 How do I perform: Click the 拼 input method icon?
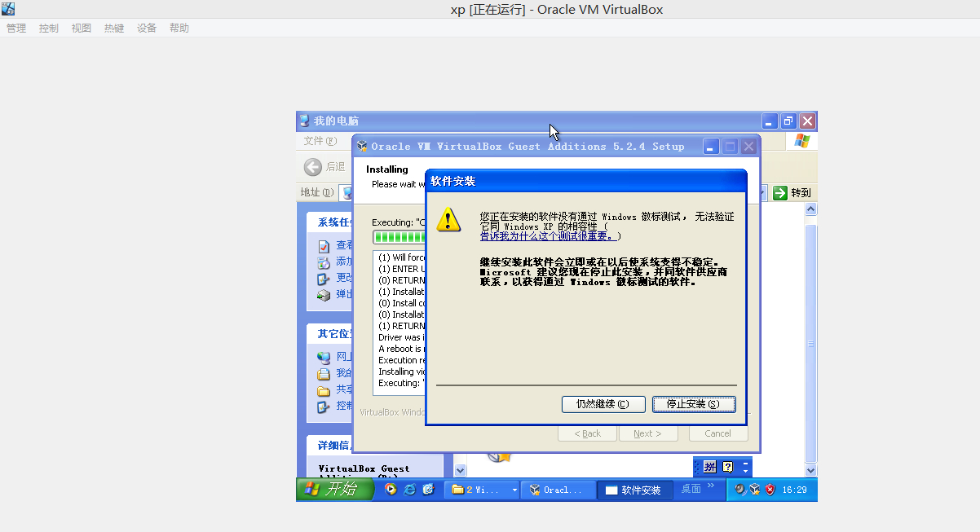click(709, 467)
